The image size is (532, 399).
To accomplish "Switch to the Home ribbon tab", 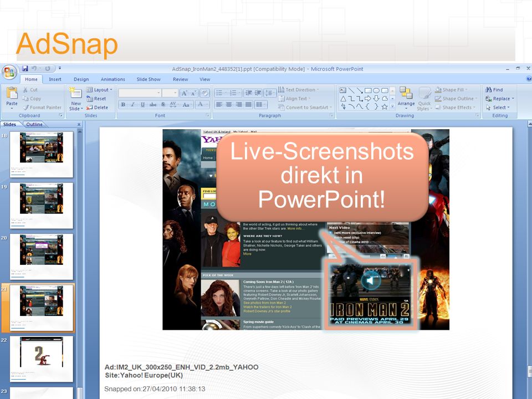I will click(x=31, y=79).
